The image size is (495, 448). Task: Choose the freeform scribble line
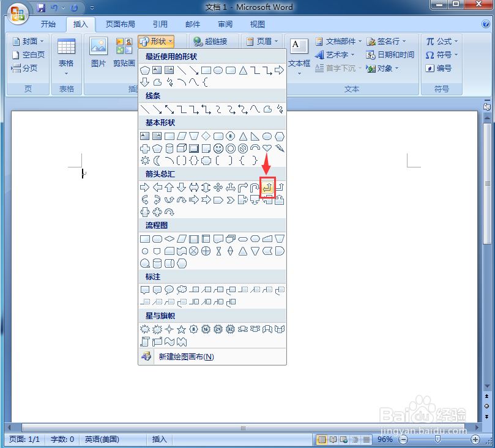click(x=280, y=109)
